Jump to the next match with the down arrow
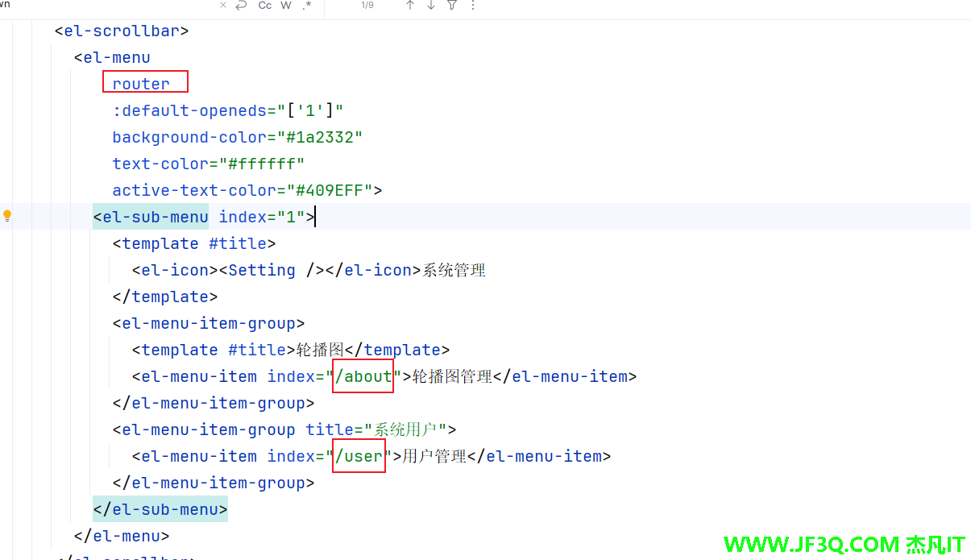The height and width of the screenshot is (560, 971). point(429,6)
